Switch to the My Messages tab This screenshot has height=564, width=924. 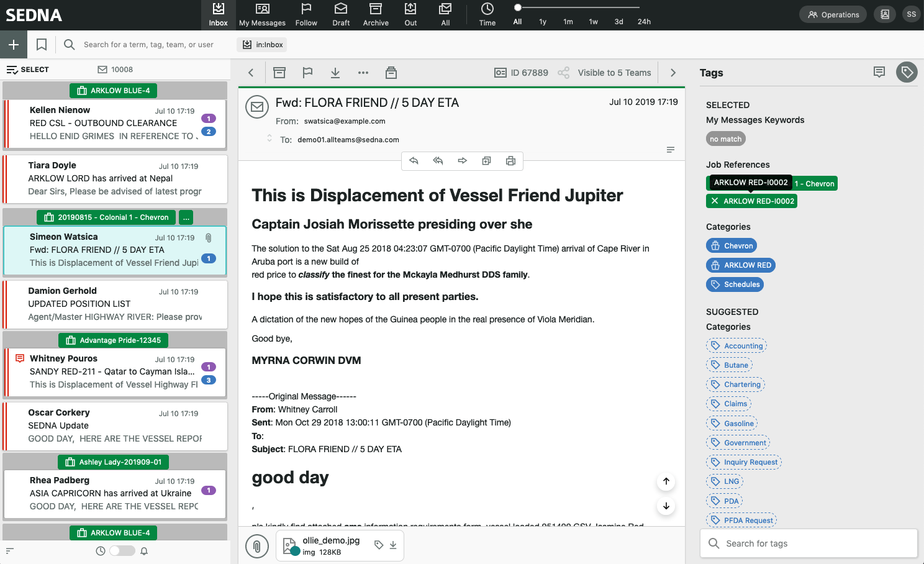click(x=262, y=15)
